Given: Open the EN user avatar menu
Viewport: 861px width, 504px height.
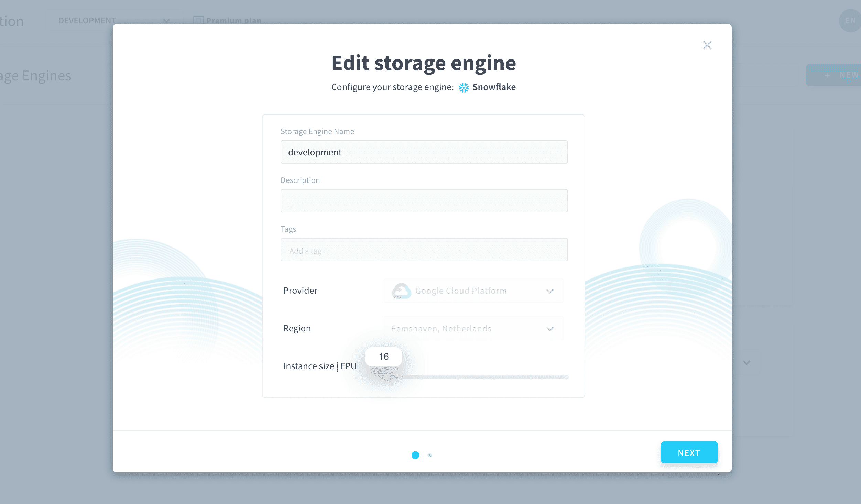Looking at the screenshot, I should pos(850,21).
